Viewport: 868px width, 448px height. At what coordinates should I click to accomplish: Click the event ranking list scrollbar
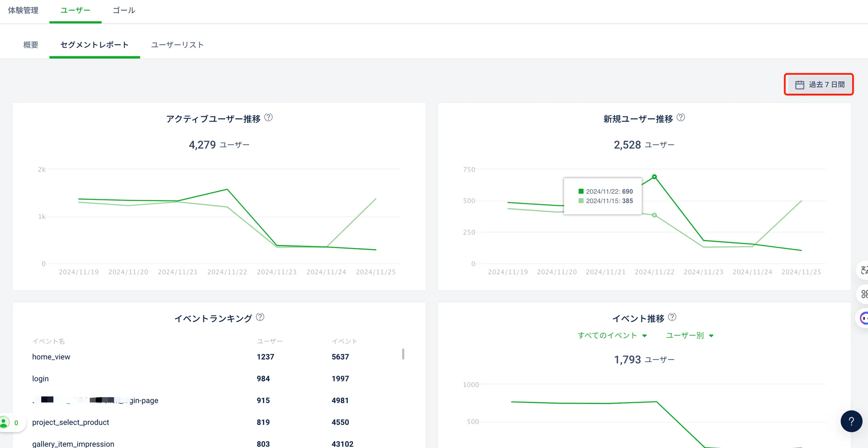coord(403,354)
